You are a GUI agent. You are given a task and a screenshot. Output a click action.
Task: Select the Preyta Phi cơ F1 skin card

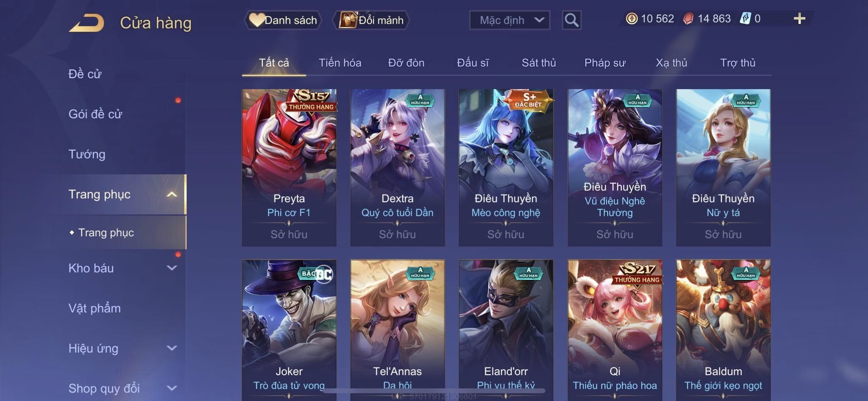(x=289, y=167)
